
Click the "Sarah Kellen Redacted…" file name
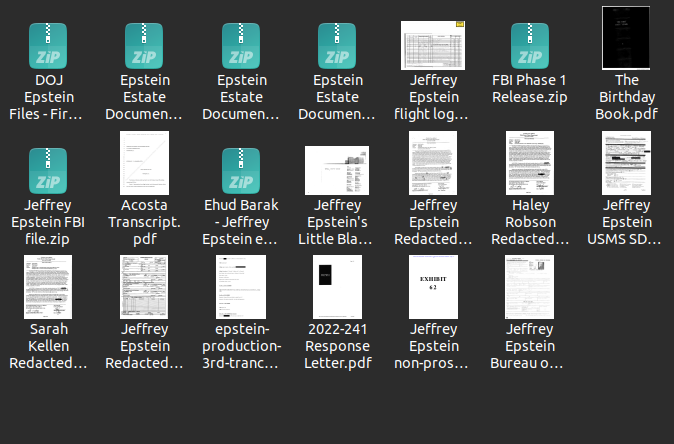(x=48, y=346)
